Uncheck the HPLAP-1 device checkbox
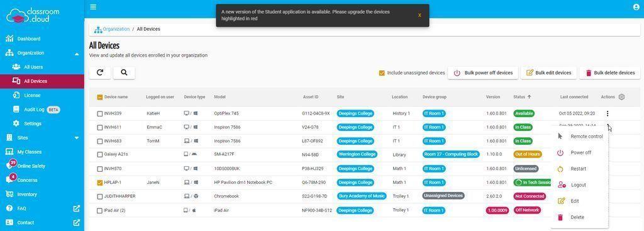Screen dimensions: 644x231 [x=100, y=183]
